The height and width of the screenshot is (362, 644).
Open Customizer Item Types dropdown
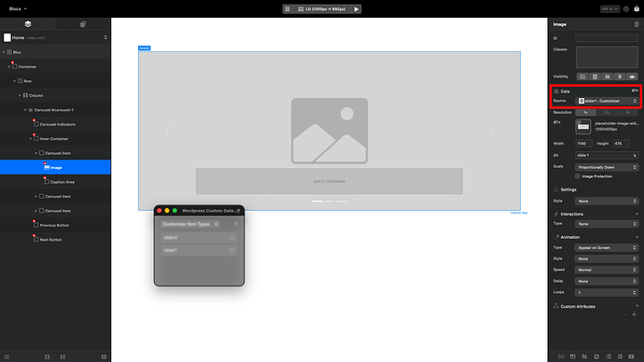point(190,224)
